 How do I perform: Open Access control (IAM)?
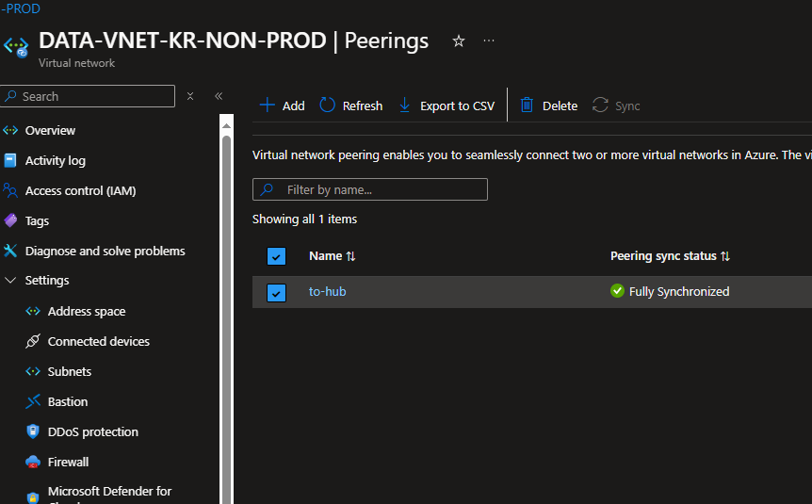point(81,190)
